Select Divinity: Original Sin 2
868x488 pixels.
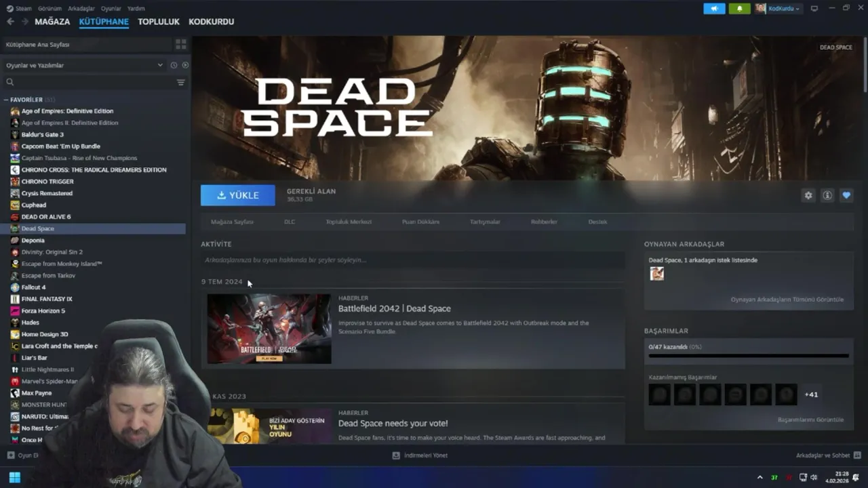coord(52,252)
